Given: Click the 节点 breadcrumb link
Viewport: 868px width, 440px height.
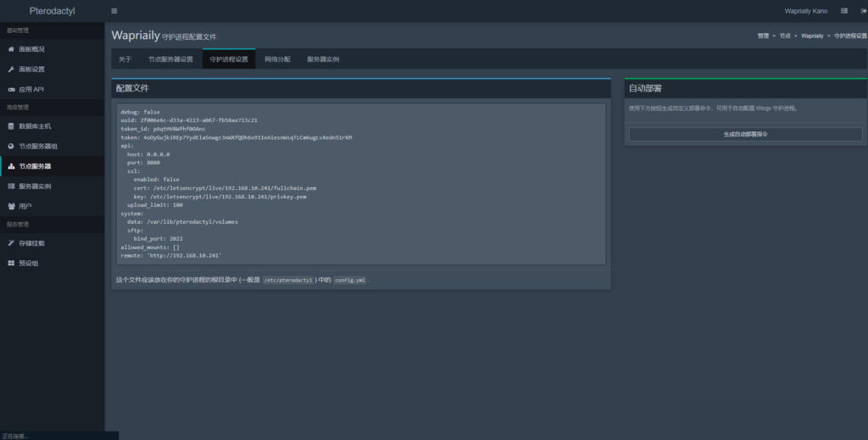Looking at the screenshot, I should pos(785,36).
